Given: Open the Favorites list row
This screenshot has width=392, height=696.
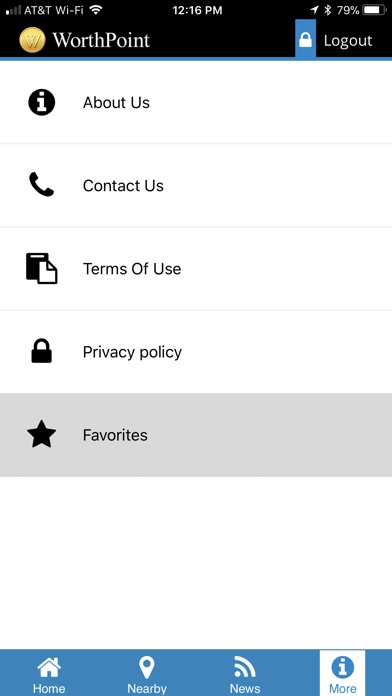Looking at the screenshot, I should point(196,435).
